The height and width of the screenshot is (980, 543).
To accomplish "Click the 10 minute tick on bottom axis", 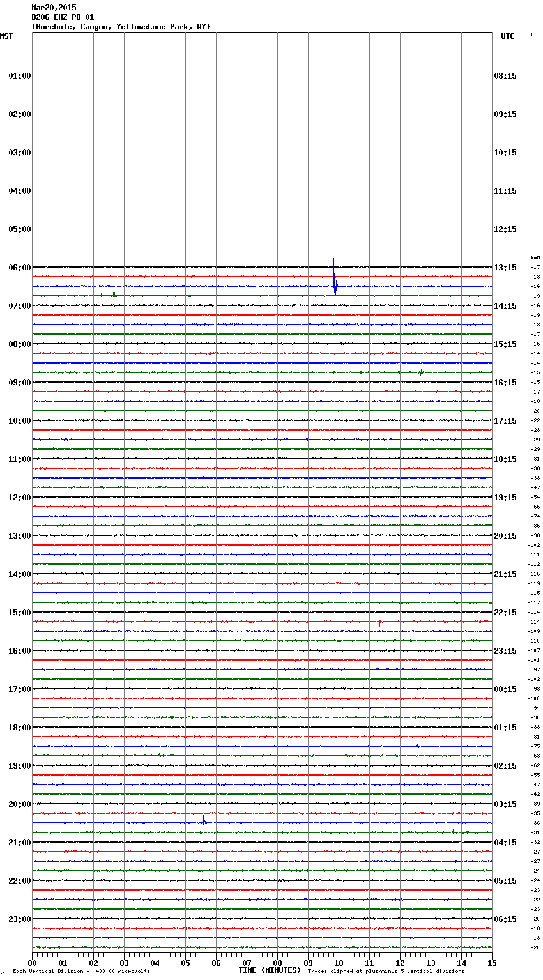I will coord(339,963).
